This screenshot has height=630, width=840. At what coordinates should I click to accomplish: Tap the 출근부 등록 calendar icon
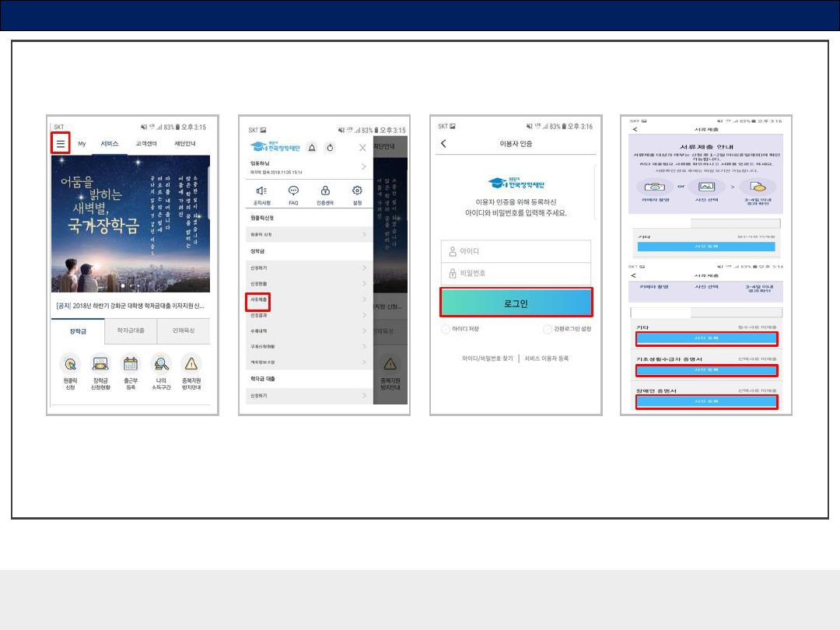coord(130,363)
